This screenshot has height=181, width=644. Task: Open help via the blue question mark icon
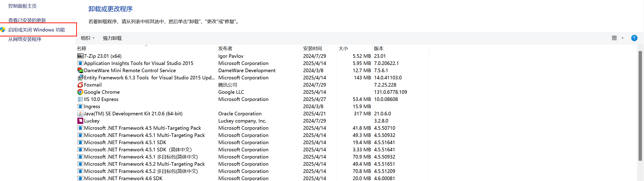tap(634, 38)
